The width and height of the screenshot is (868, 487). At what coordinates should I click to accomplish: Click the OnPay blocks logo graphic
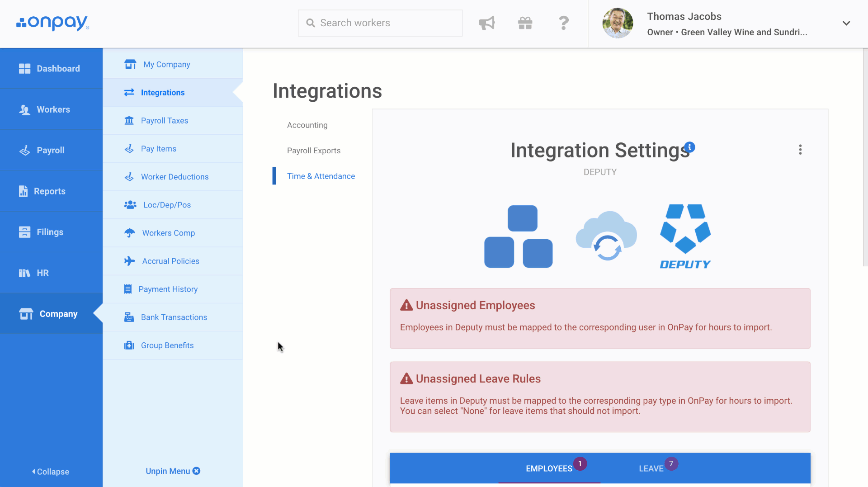519,236
